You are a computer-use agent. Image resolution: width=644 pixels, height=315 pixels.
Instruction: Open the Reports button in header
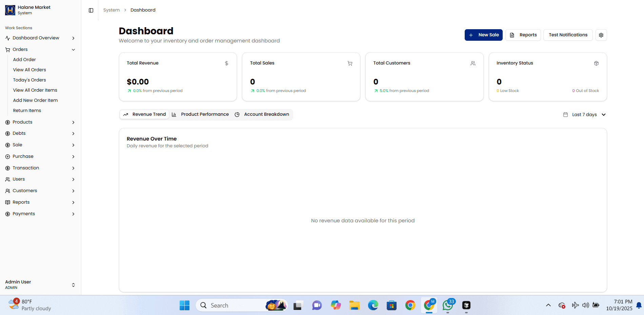tap(523, 35)
